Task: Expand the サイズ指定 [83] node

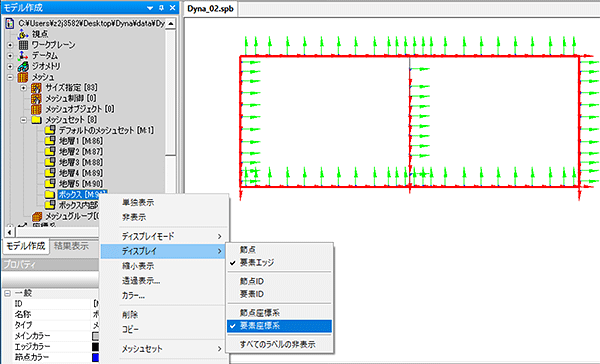Action: point(23,88)
